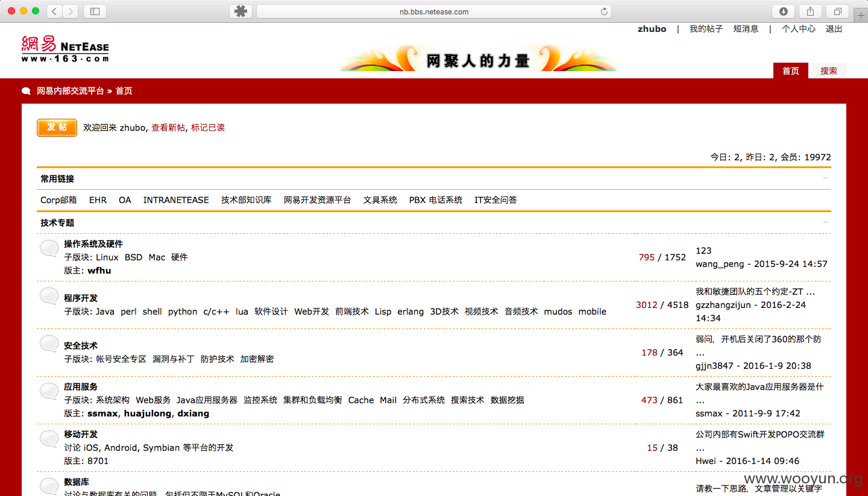Go forward with Safari's forward arrow

(71, 11)
